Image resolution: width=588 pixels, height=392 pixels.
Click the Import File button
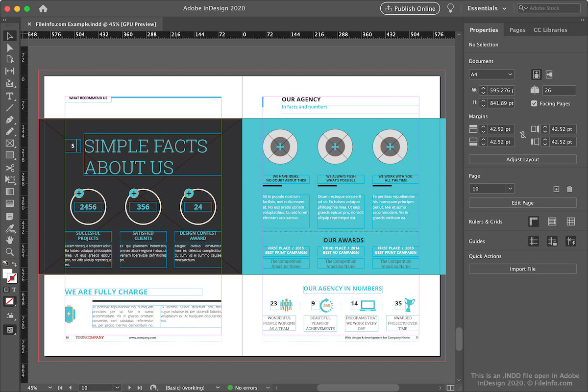click(x=522, y=269)
